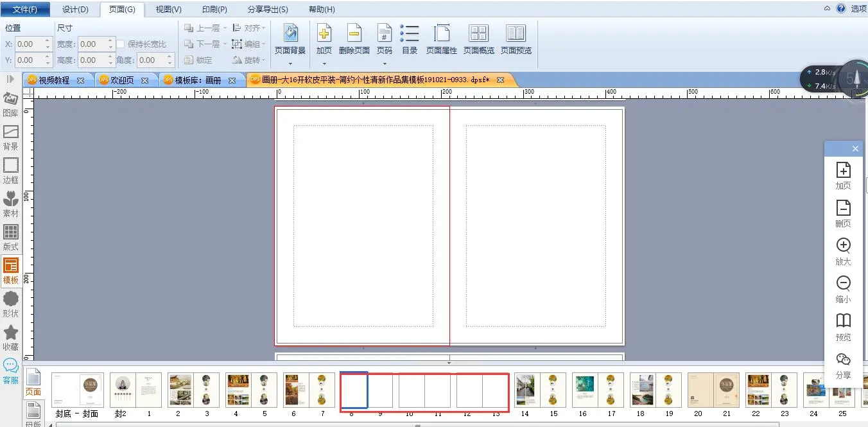Select the page 2-3 spread thumbnail
Image resolution: width=868 pixels, height=427 pixels.
point(193,390)
